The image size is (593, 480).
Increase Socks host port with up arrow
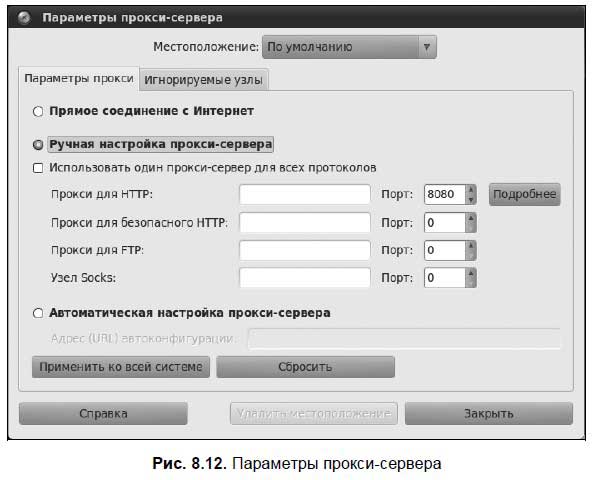471,273
